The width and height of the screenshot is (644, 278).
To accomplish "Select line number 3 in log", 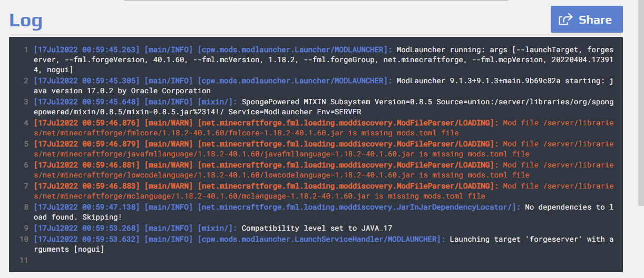I will [x=25, y=102].
